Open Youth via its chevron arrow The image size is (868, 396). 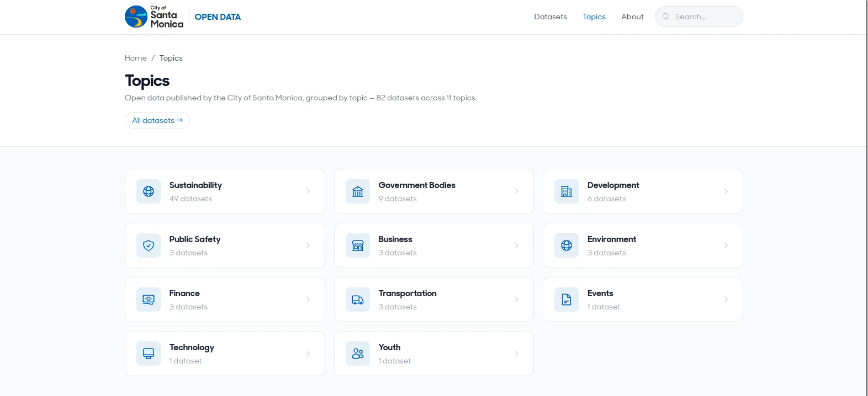coord(517,354)
